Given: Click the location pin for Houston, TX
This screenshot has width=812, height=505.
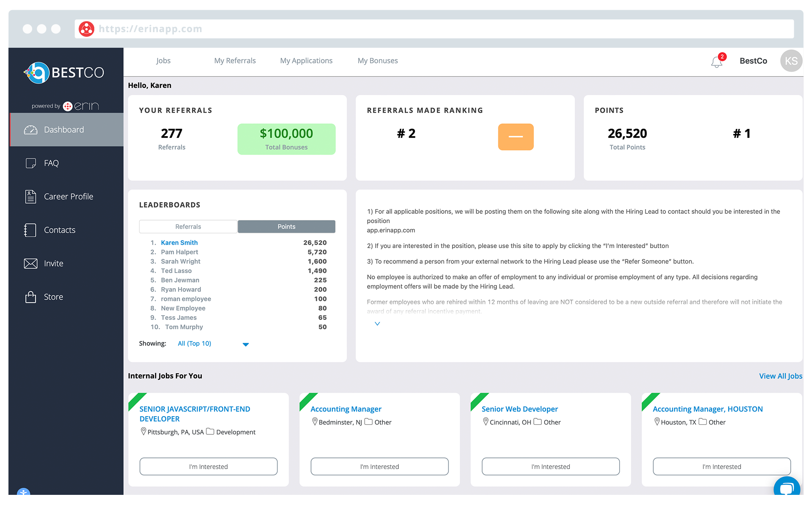Looking at the screenshot, I should [657, 422].
